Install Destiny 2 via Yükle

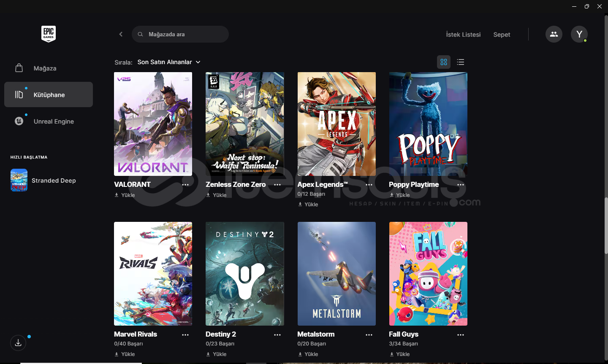pos(217,354)
